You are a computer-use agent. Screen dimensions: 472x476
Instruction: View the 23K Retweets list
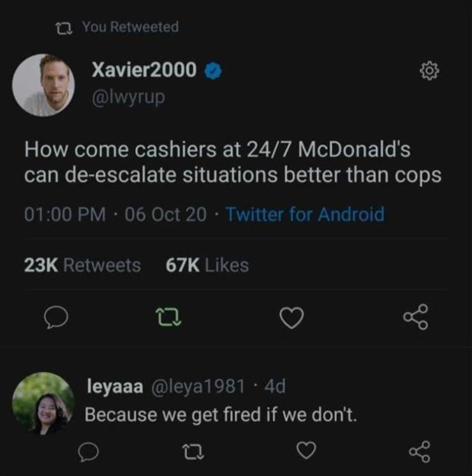tap(82, 265)
